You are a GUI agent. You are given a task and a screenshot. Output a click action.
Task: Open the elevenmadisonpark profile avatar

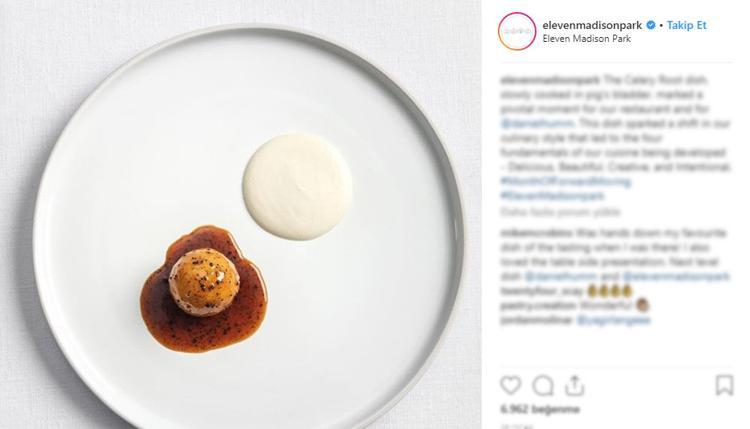click(517, 31)
